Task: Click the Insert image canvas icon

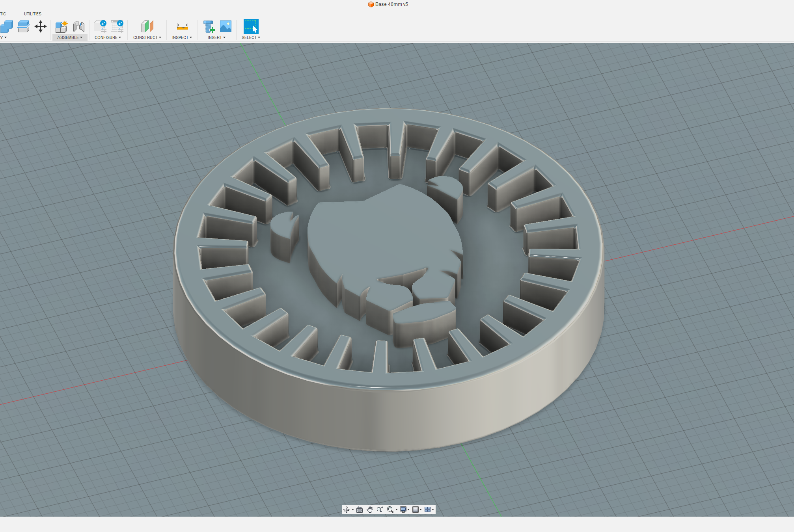Action: coord(226,26)
